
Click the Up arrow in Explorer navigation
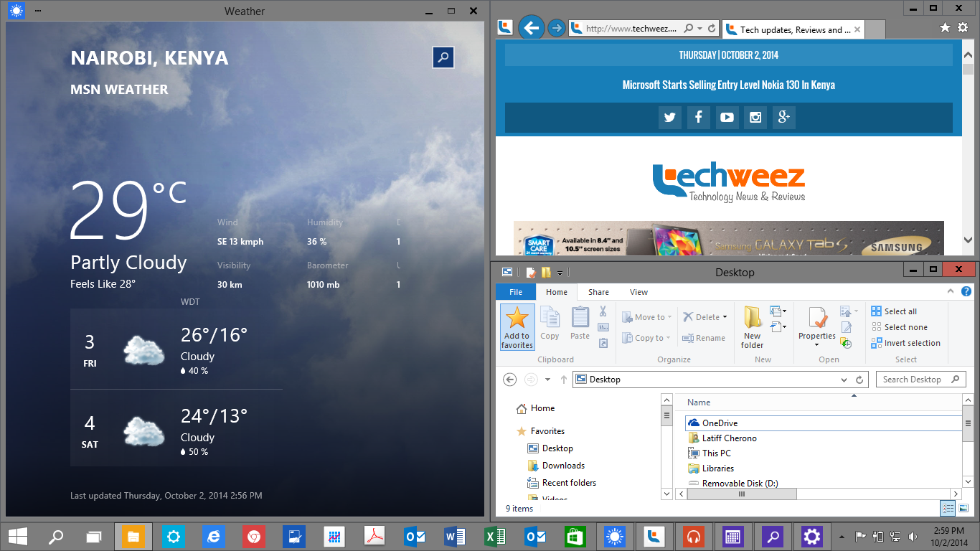point(564,380)
